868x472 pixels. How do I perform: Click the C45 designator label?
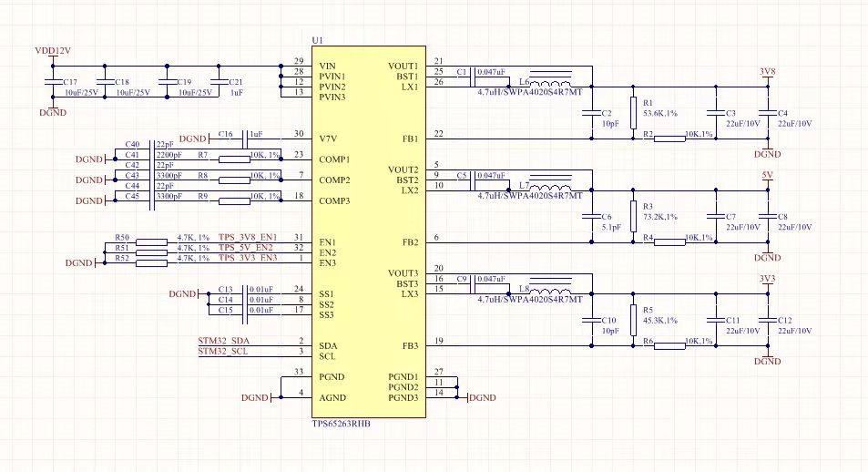132,196
